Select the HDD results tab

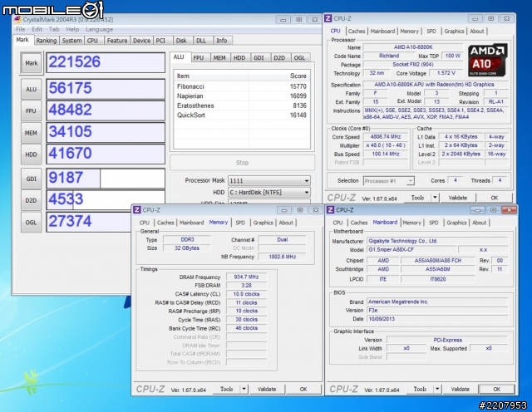tap(239, 58)
